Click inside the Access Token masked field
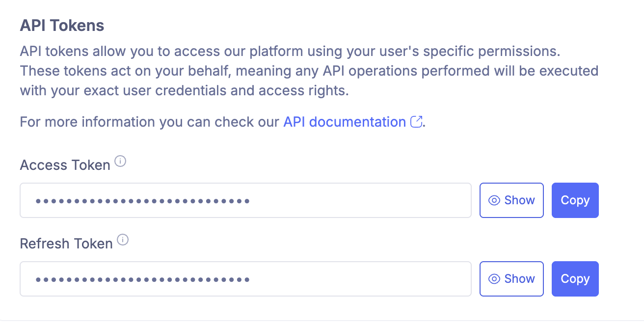 245,200
